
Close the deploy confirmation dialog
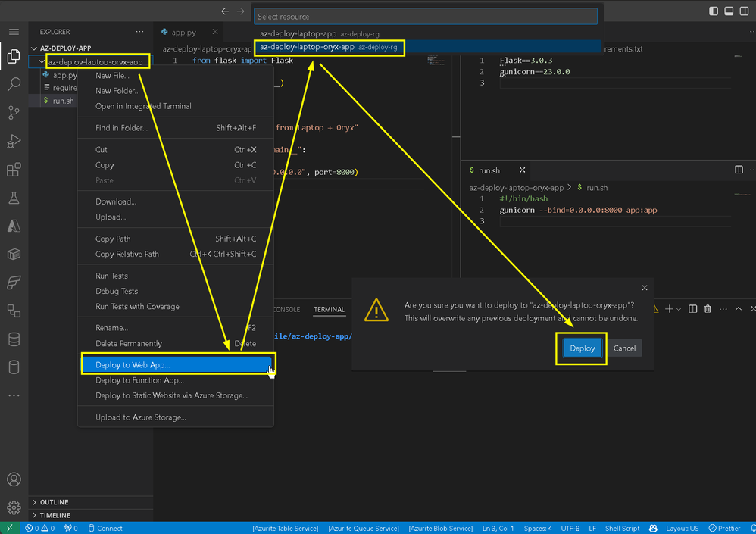click(x=645, y=288)
